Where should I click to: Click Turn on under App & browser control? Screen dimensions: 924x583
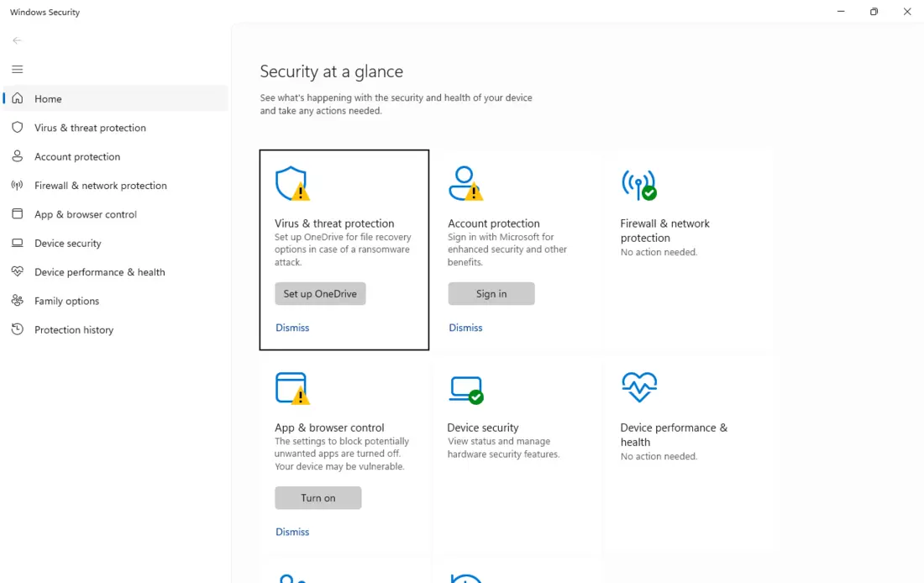tap(318, 498)
